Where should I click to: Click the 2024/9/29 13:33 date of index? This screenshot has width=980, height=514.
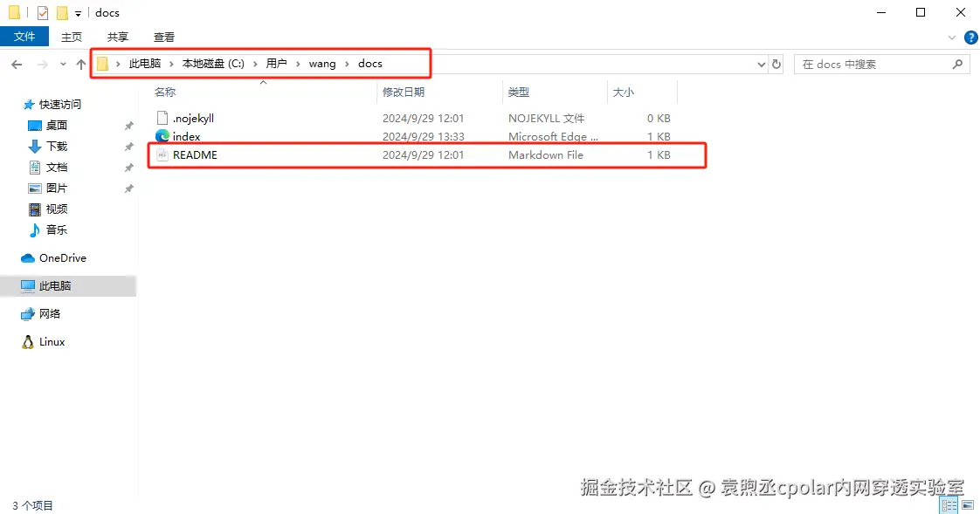423,136
